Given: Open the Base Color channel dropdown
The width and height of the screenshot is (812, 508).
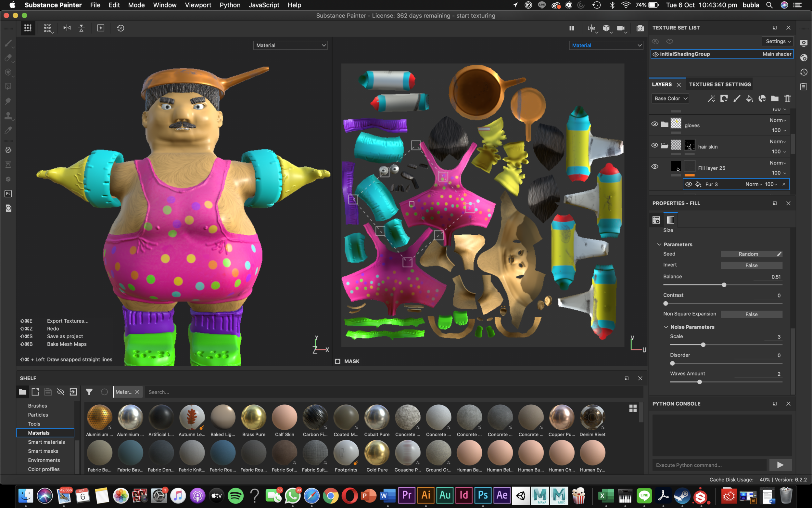Looking at the screenshot, I should [670, 98].
